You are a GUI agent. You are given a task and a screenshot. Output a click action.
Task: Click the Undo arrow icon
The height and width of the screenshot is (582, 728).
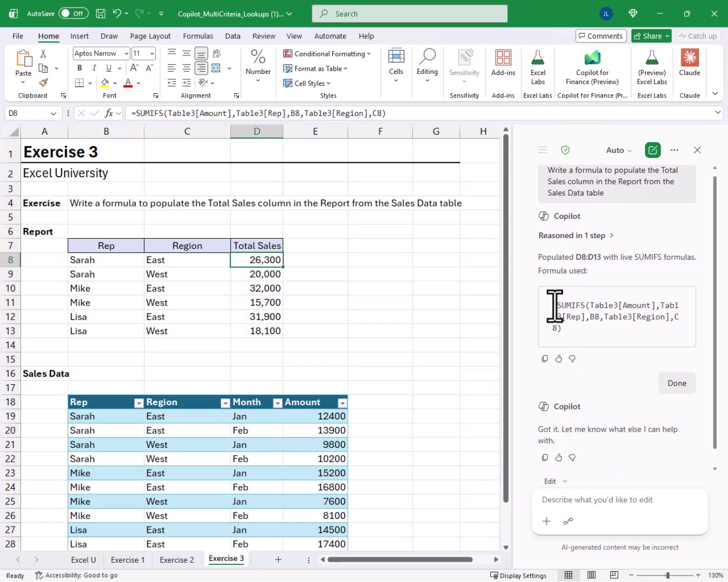[117, 13]
